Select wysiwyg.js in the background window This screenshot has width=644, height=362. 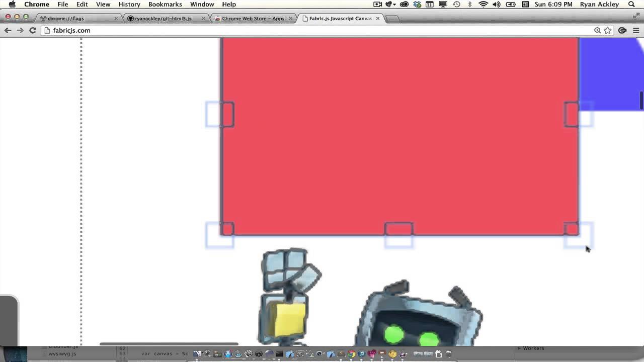[62, 353]
